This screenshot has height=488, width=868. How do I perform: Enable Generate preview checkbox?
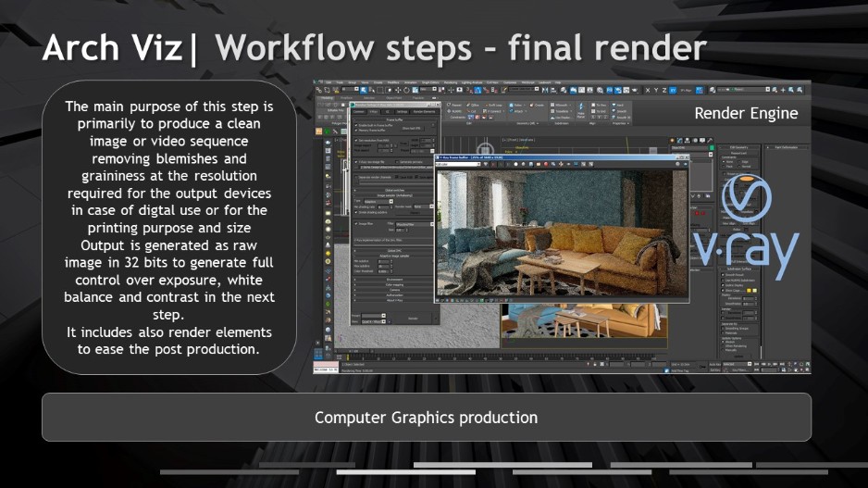(x=397, y=162)
